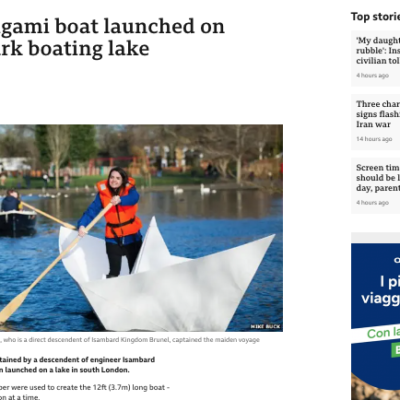
Task: Click the paragraph mentioning the 12ft (3.7m) boat
Action: (x=85, y=392)
